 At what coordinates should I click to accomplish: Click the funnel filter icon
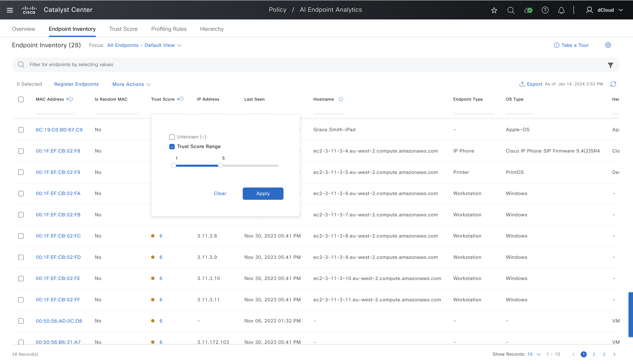[611, 65]
